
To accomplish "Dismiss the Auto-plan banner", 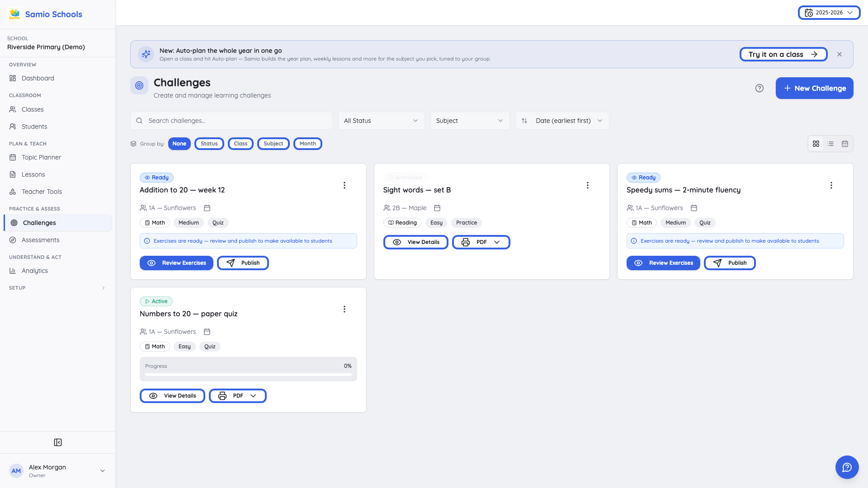I will pos(840,54).
